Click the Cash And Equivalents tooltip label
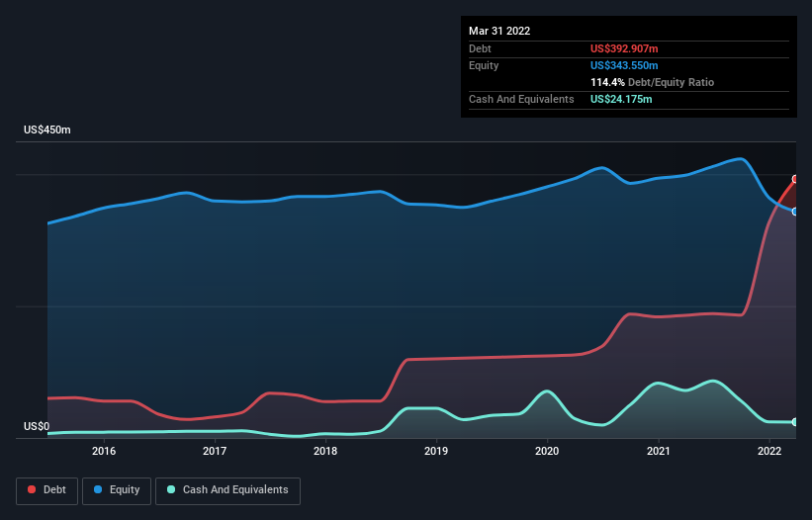812x520 pixels. point(521,99)
